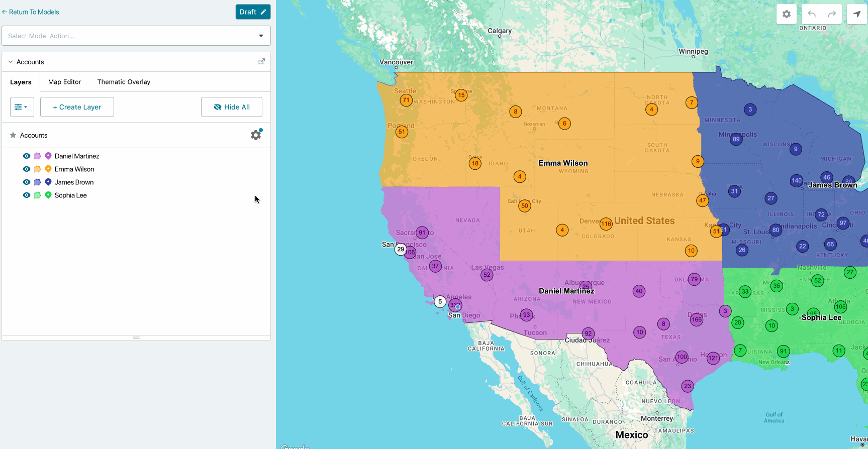Click the Daniel Martinez territory label on map
Image resolution: width=868 pixels, height=449 pixels.
566,291
